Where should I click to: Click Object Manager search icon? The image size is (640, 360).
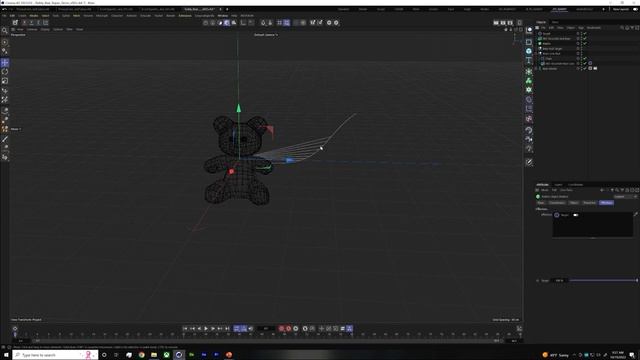coord(622,28)
